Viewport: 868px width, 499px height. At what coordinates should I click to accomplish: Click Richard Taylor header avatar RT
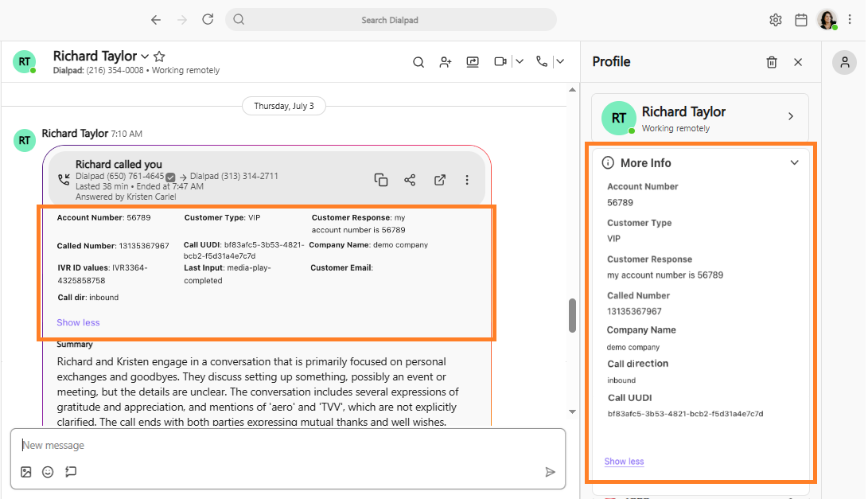tap(25, 61)
